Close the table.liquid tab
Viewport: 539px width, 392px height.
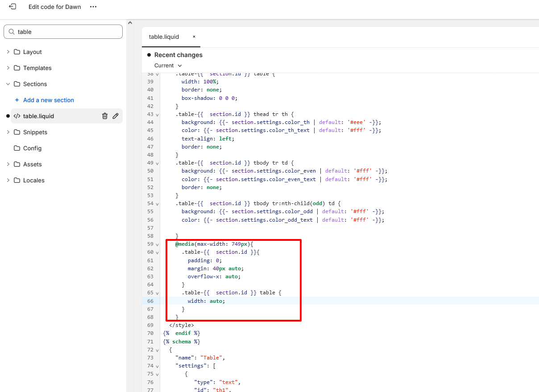(x=194, y=37)
